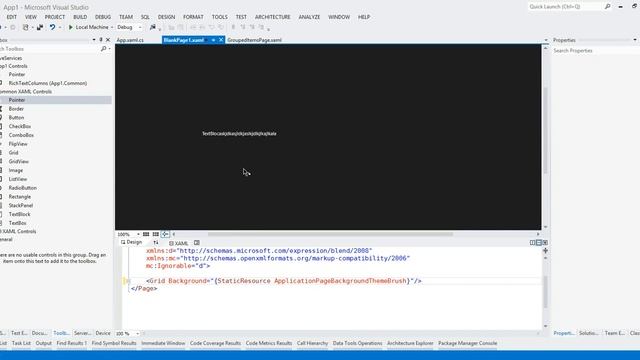Screen dimensions: 640x360
Task: Open the Find Symbol Results tab
Action: pos(114,343)
